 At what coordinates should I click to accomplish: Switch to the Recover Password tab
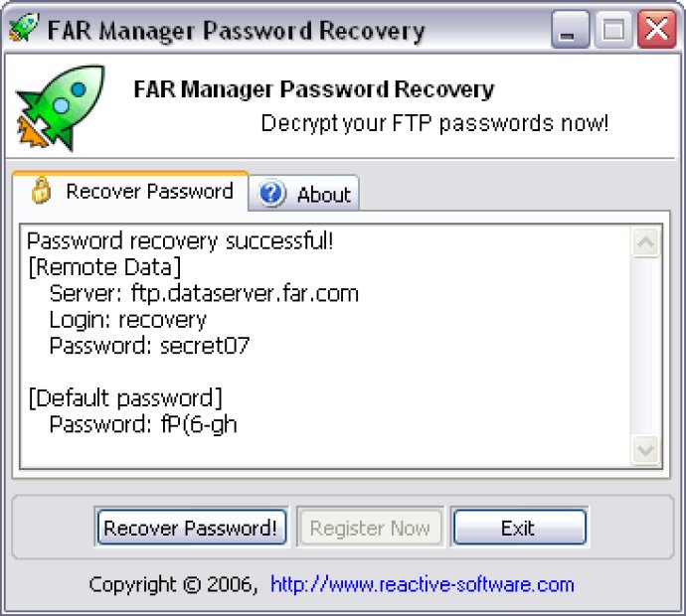point(130,192)
